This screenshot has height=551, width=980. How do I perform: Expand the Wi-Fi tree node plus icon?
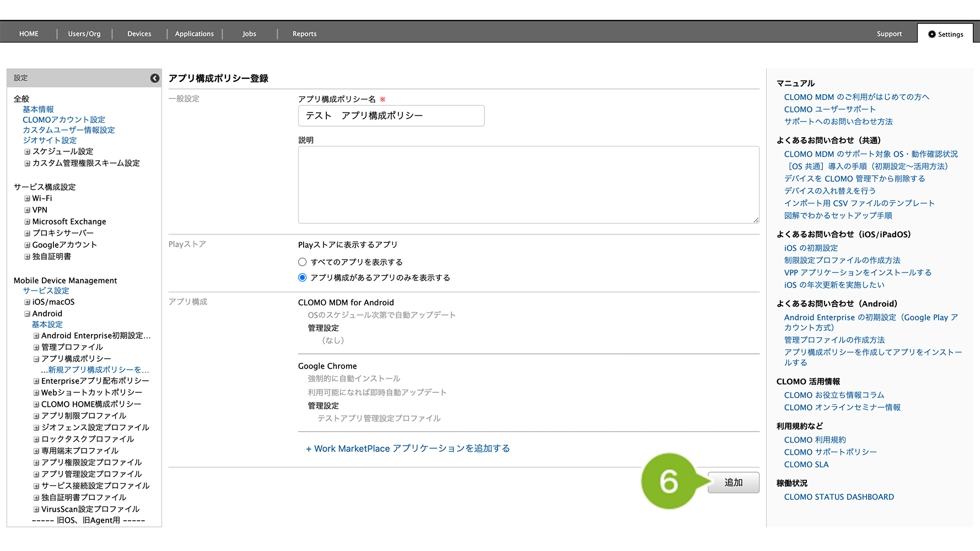pos(27,198)
